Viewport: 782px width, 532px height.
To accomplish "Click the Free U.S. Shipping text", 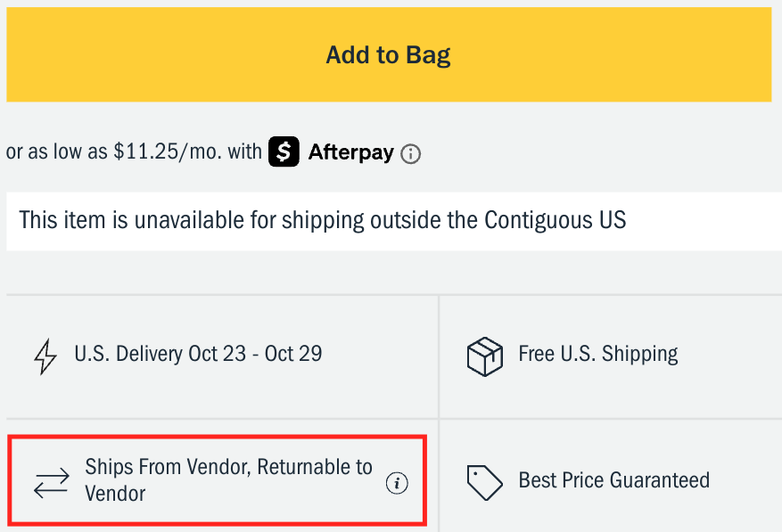I will [597, 354].
